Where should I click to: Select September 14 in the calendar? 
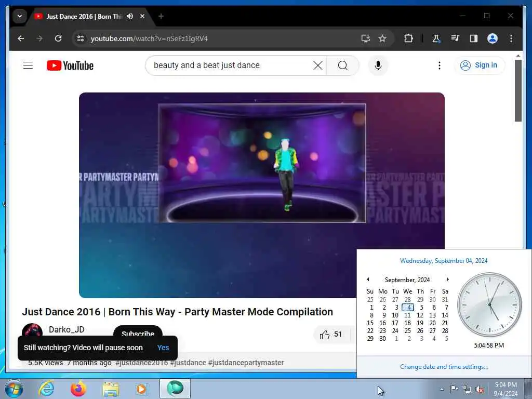445,315
